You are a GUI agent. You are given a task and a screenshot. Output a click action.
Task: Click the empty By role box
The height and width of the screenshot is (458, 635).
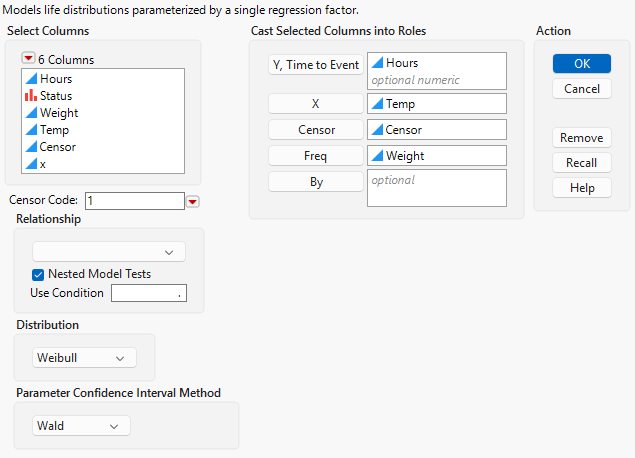[436, 188]
